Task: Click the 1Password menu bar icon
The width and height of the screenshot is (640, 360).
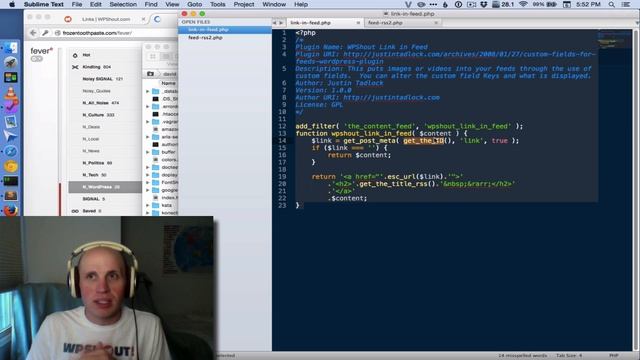Action: (x=458, y=4)
